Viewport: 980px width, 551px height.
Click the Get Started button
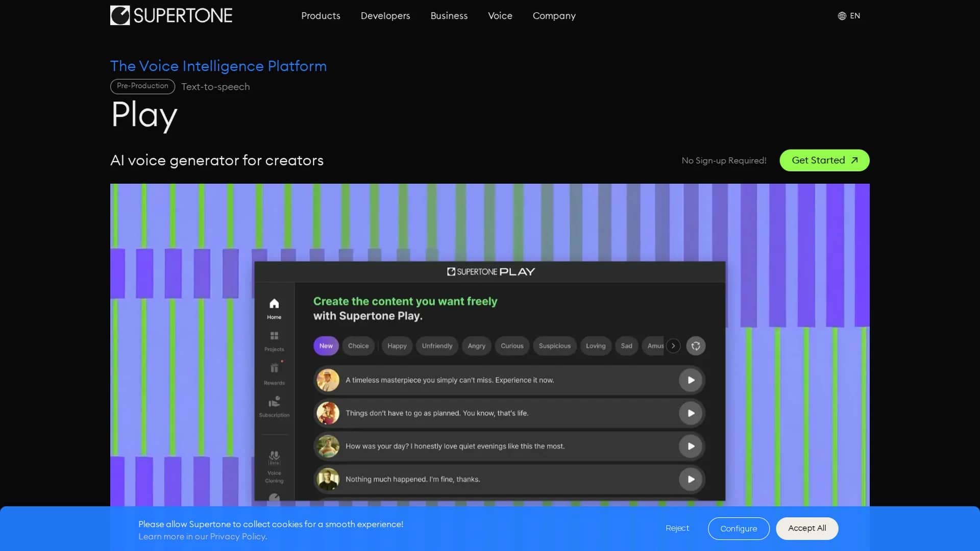point(824,160)
